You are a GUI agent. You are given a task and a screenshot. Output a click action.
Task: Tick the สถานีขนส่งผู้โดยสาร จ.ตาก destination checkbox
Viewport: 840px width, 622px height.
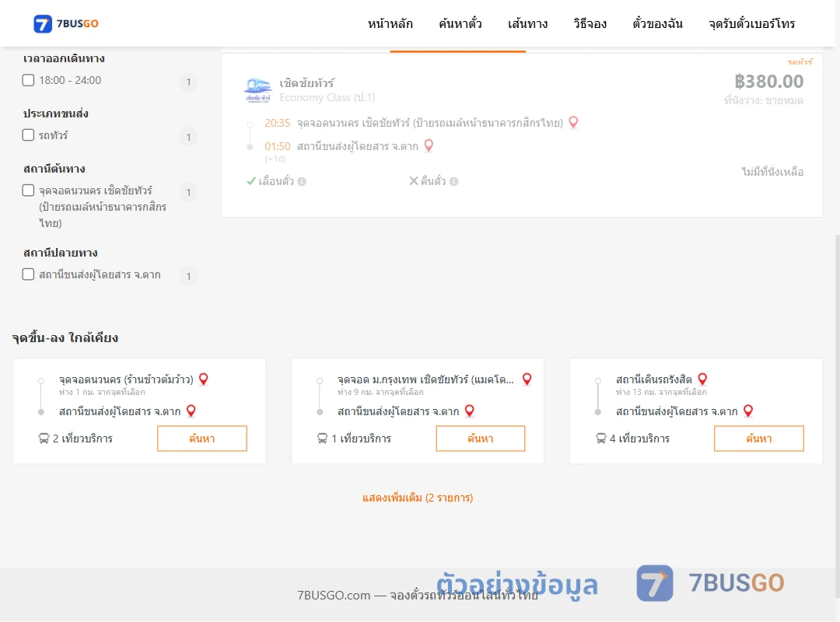pos(29,274)
